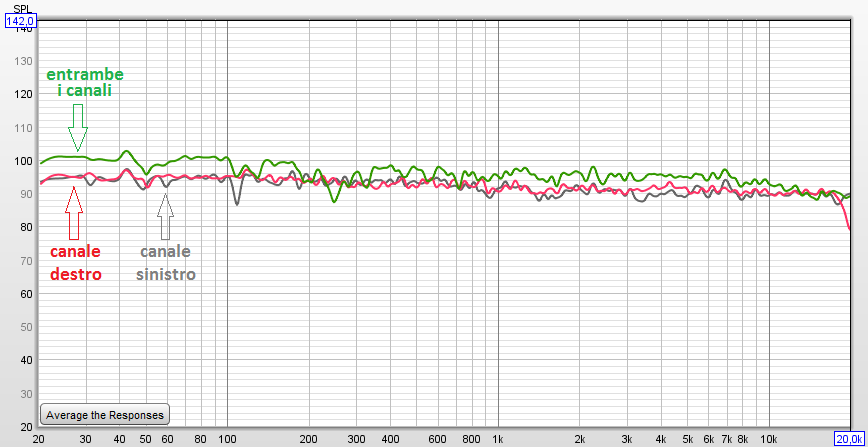This screenshot has width=868, height=447.
Task: Click the 200 frequency axis label
Action: tap(309, 439)
